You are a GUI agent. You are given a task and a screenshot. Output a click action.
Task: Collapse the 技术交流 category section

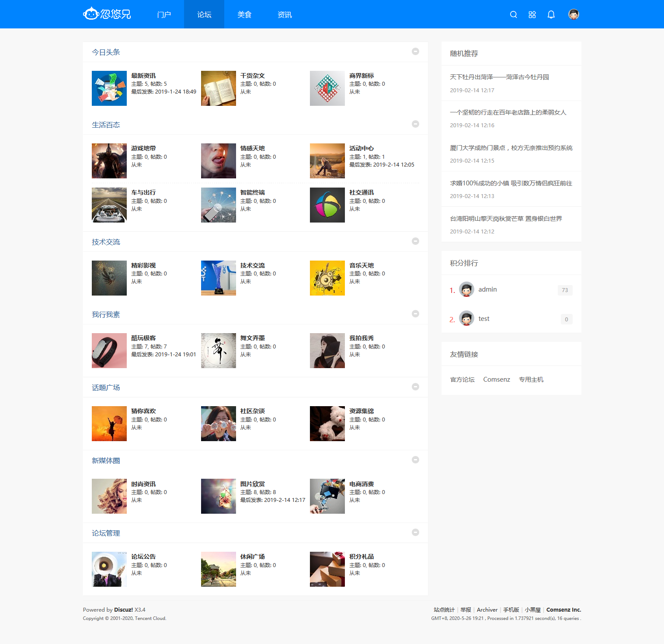coord(416,241)
